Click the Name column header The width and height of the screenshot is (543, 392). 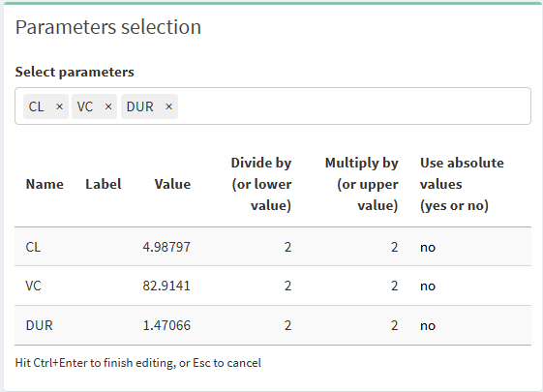coord(45,184)
